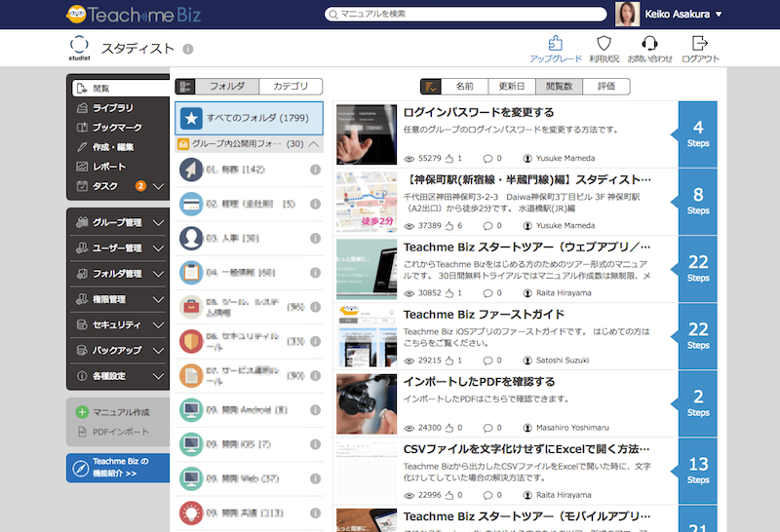Open folder 07 with the document icon
The width and height of the screenshot is (780, 532).
[x=191, y=375]
